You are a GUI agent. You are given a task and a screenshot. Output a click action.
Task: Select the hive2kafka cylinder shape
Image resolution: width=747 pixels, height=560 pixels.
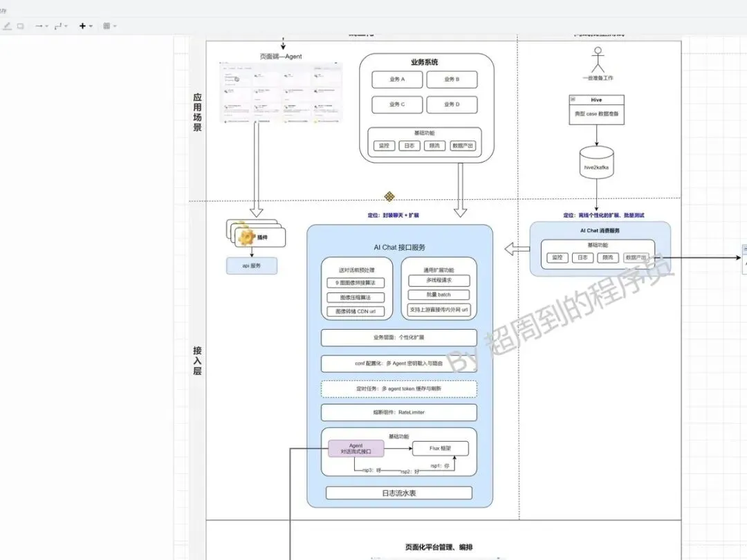click(596, 162)
